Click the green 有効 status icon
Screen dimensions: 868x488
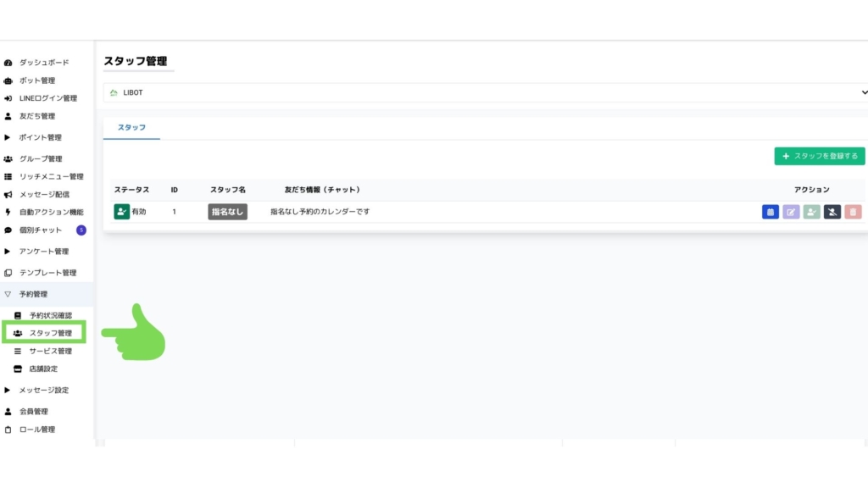click(121, 212)
